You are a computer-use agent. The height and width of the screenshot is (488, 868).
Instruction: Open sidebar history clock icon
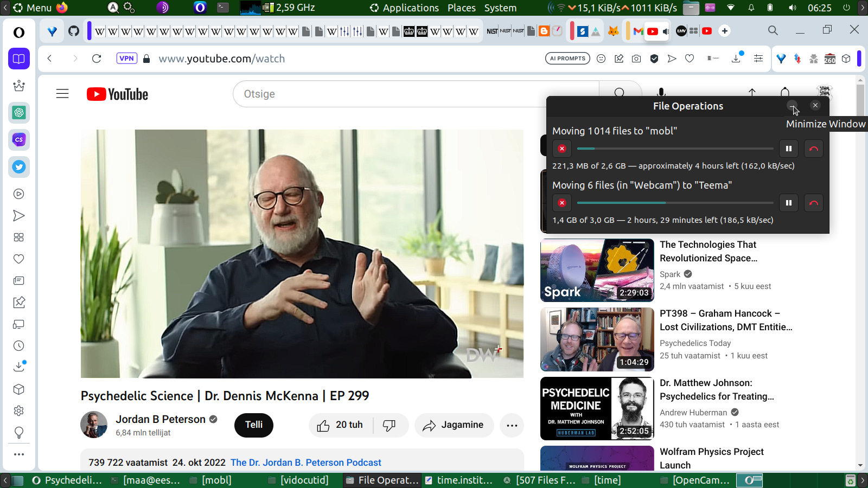click(x=19, y=346)
